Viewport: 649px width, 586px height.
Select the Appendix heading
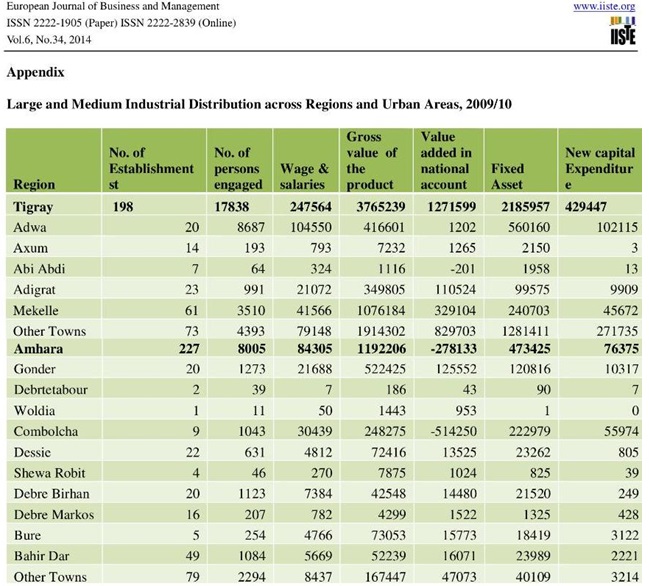pyautogui.click(x=35, y=72)
